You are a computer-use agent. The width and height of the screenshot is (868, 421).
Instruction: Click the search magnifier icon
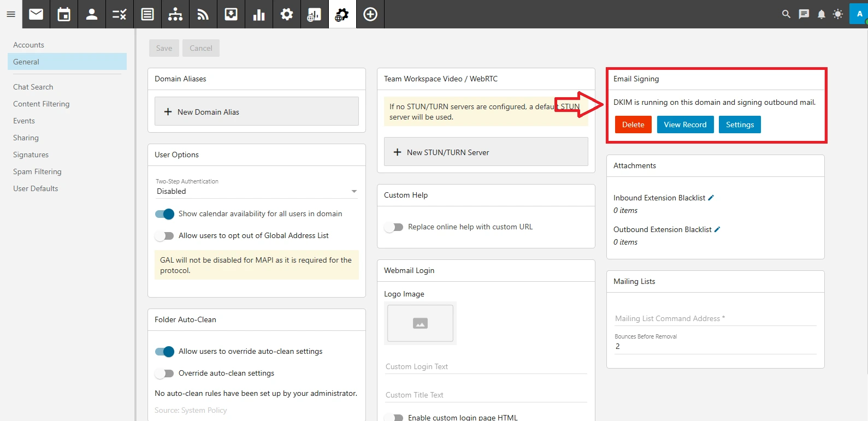pyautogui.click(x=786, y=14)
